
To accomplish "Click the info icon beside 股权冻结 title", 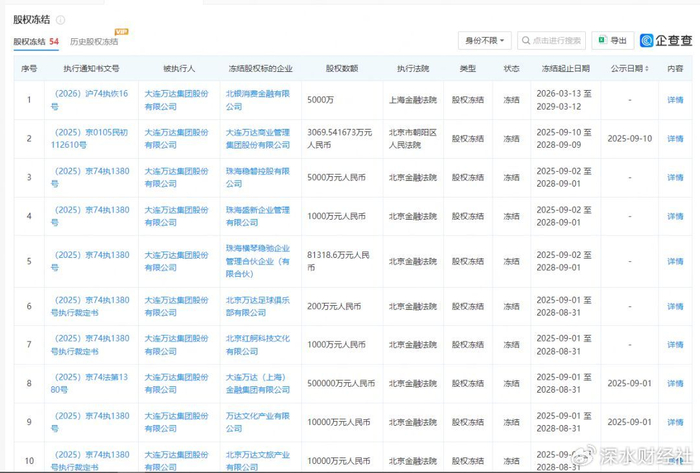I will pyautogui.click(x=60, y=20).
